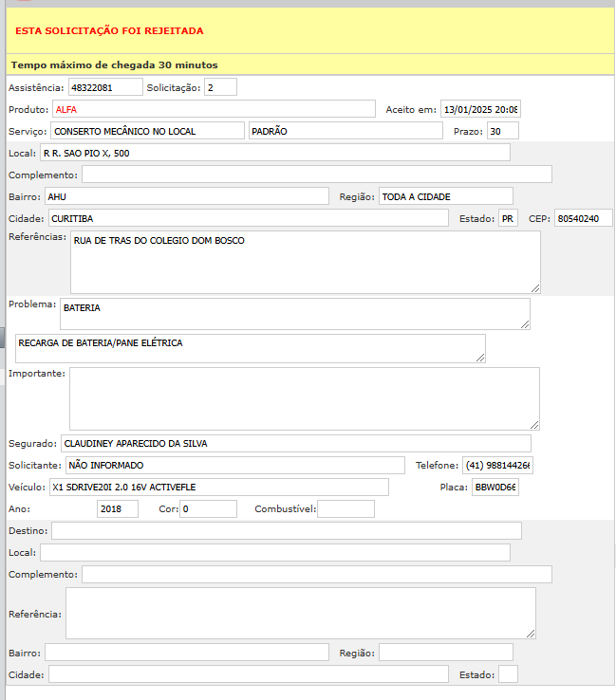This screenshot has height=700, width=616.
Task: Click the Assistência number field
Action: [x=103, y=87]
